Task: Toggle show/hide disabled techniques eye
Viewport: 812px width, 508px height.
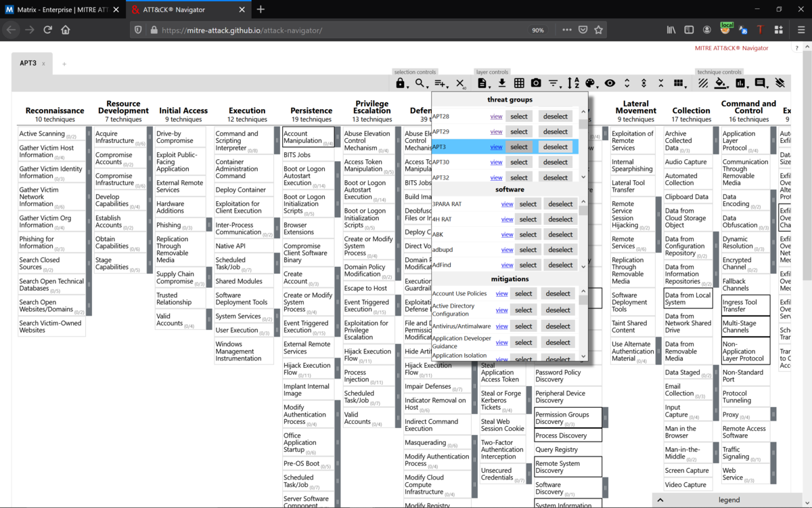Action: click(x=610, y=83)
